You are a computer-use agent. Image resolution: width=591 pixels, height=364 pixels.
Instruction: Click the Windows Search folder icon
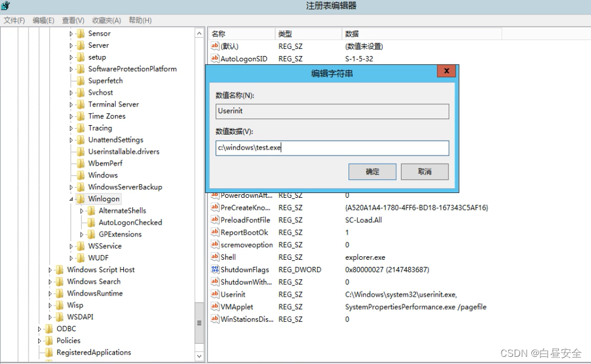pyautogui.click(x=60, y=282)
